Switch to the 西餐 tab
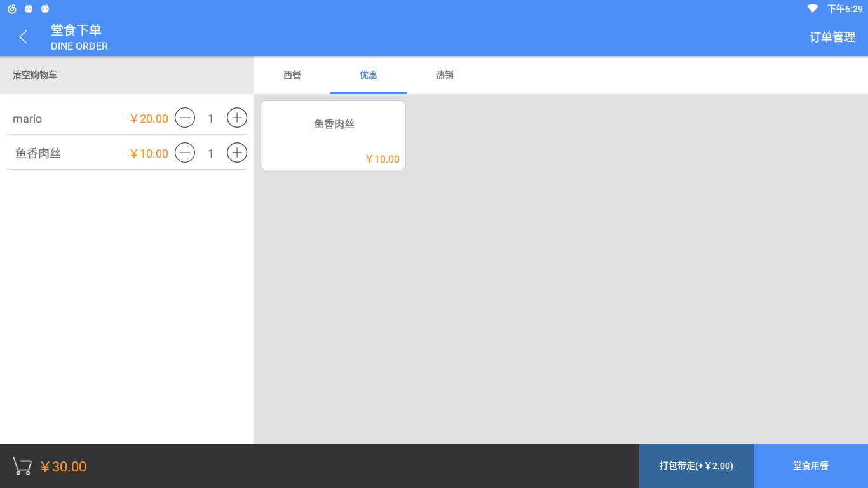Viewport: 868px width, 488px height. coord(292,75)
